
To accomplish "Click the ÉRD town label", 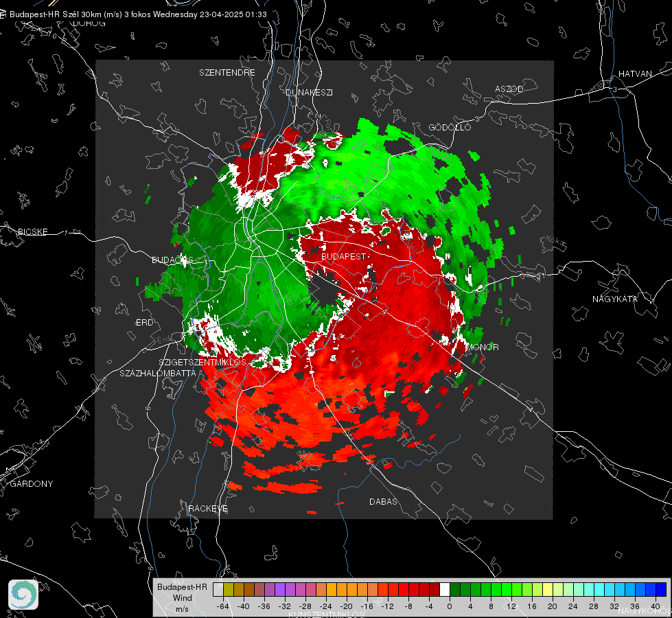I will (x=144, y=323).
